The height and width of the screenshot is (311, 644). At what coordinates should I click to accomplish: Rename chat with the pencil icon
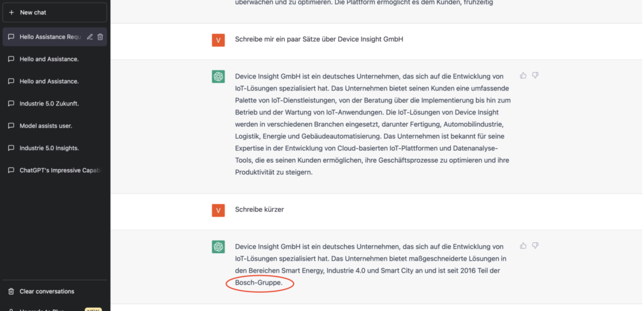click(x=89, y=37)
